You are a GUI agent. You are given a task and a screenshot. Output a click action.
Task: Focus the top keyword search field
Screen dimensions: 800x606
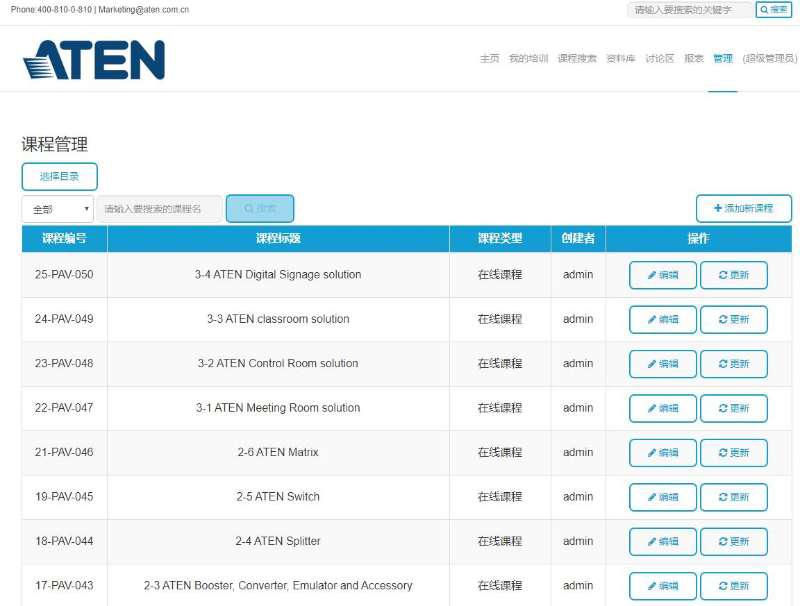[x=690, y=10]
